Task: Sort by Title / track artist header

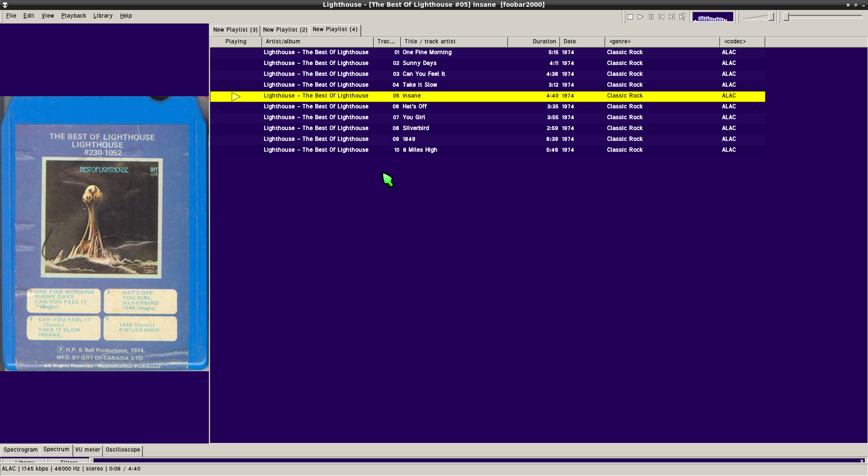Action: coord(454,42)
